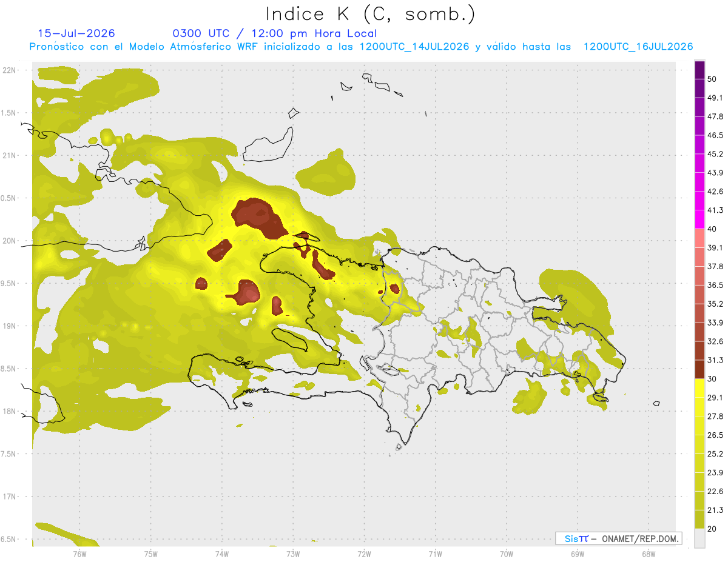Click the "33.9" value on the color scale
Screen dimensions: 728x562
pos(715,323)
